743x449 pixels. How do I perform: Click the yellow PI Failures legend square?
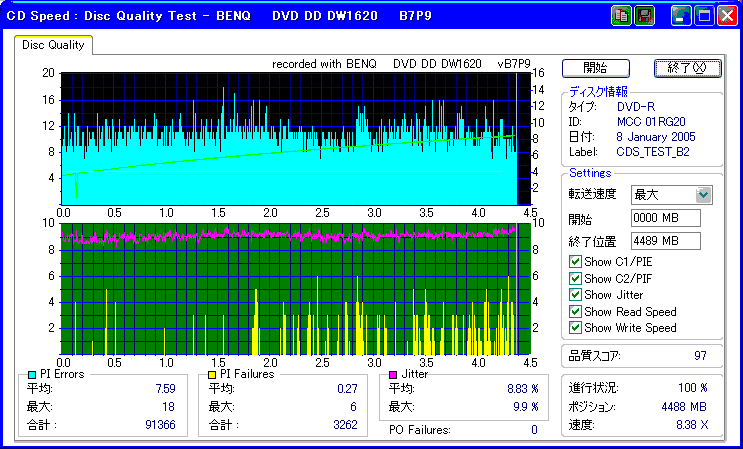click(212, 374)
